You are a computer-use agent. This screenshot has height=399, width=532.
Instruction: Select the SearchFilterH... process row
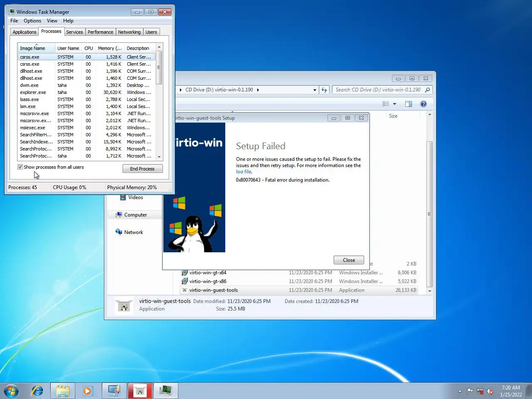(x=86, y=135)
